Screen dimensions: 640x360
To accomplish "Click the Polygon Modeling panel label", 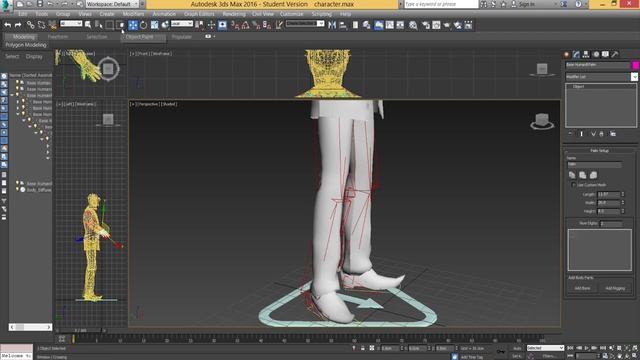I will pyautogui.click(x=26, y=45).
